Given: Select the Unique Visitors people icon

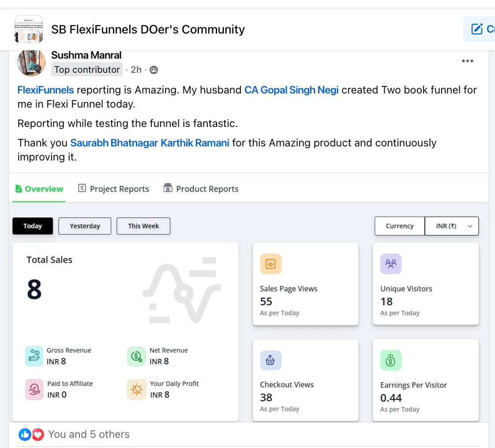Looking at the screenshot, I should click(391, 264).
